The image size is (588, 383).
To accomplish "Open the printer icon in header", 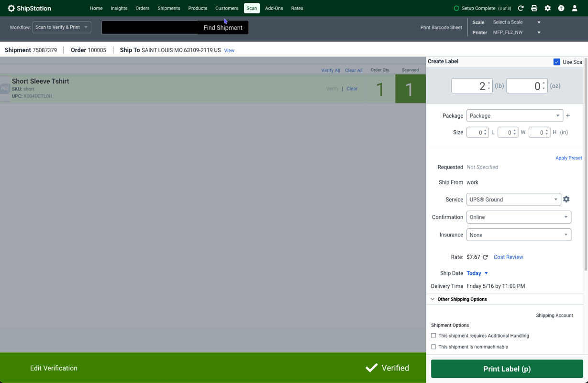I will point(534,8).
